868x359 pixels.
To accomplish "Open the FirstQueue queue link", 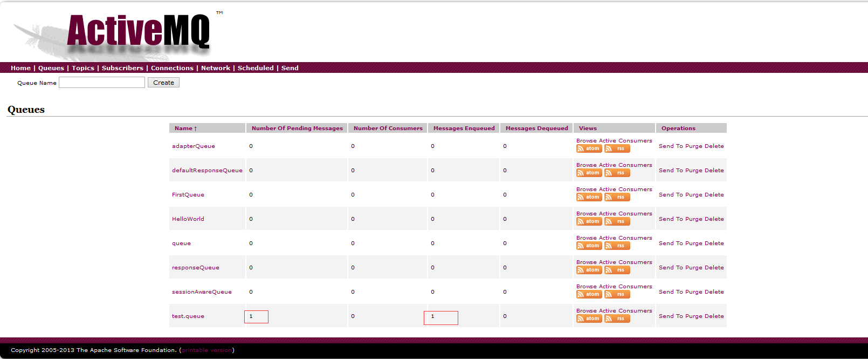I will coord(188,195).
